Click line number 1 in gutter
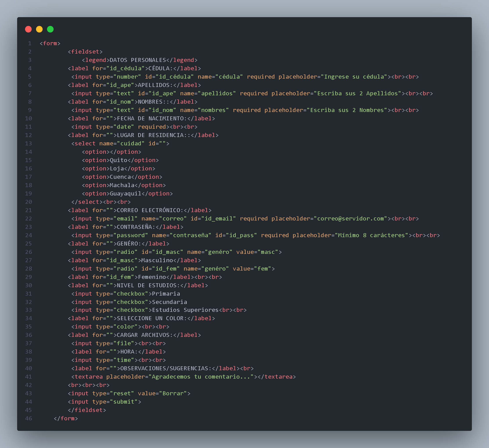The width and height of the screenshot is (489, 448). [x=30, y=43]
